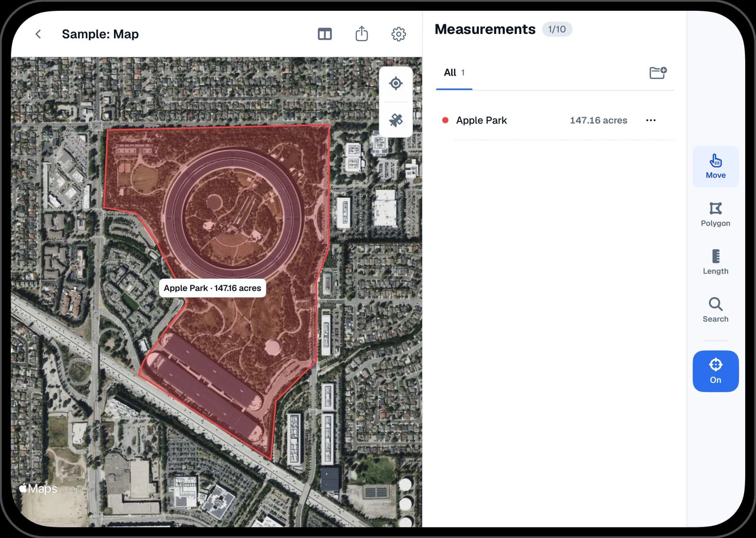Open the Search tool
Screen dimensions: 756x538
point(715,310)
